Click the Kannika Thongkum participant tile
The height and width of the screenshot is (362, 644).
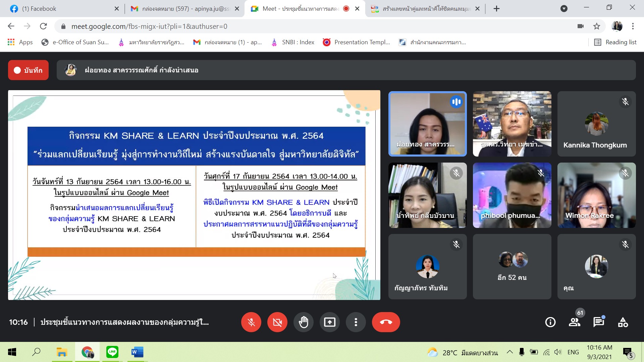pyautogui.click(x=596, y=124)
